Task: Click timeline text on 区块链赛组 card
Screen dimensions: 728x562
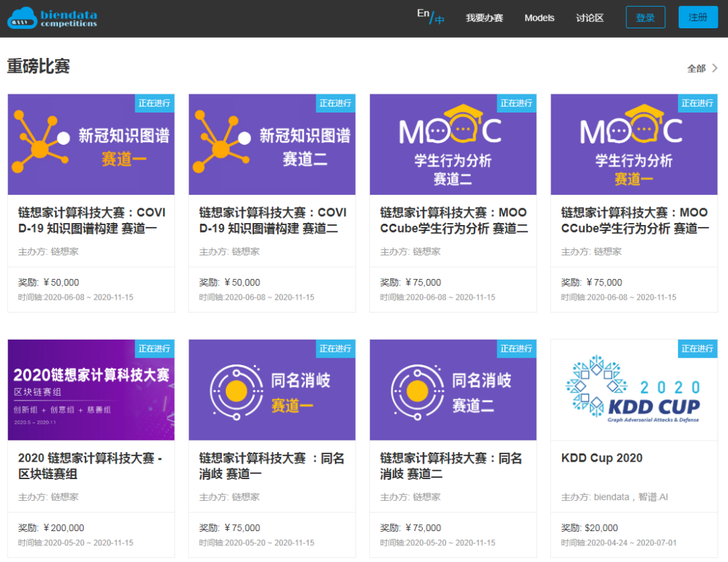Action: click(75, 542)
